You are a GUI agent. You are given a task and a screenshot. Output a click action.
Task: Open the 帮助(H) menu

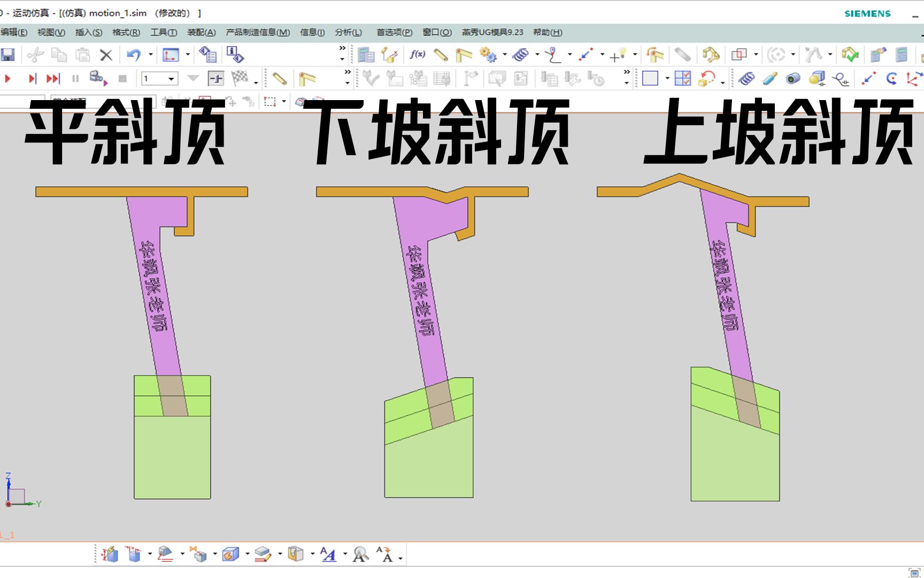548,32
